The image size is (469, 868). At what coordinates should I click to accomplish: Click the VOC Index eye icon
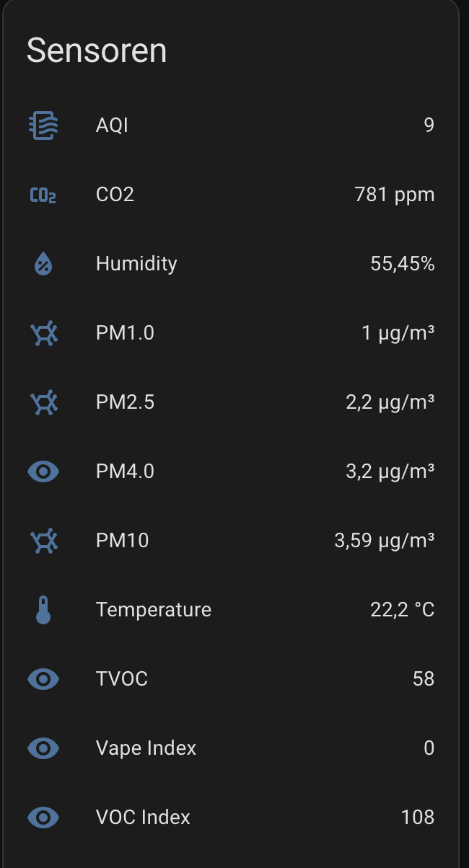click(x=43, y=818)
